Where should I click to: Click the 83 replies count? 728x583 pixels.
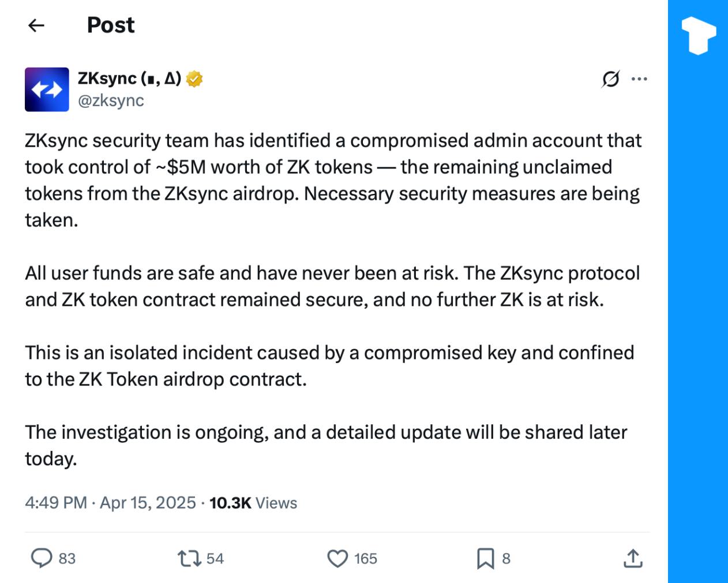pyautogui.click(x=67, y=559)
